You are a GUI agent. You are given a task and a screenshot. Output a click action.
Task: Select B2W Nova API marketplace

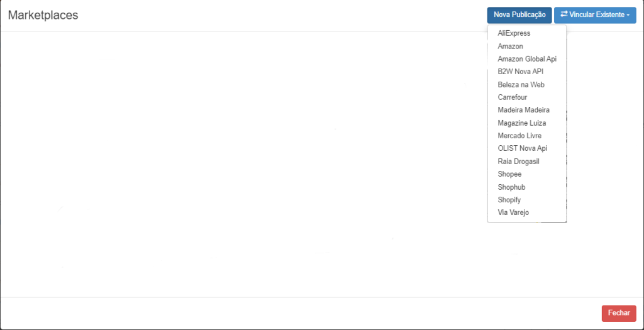click(x=521, y=72)
